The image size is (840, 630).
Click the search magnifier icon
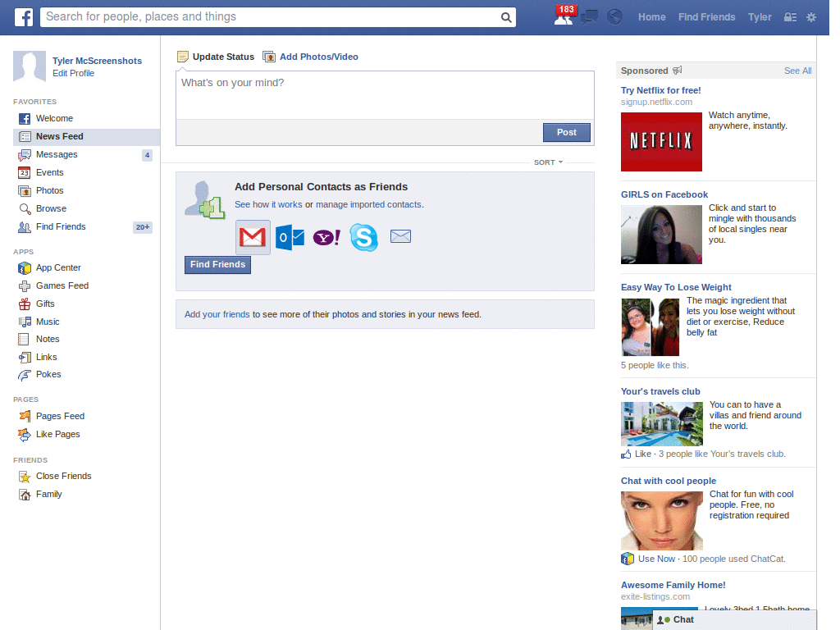point(505,17)
